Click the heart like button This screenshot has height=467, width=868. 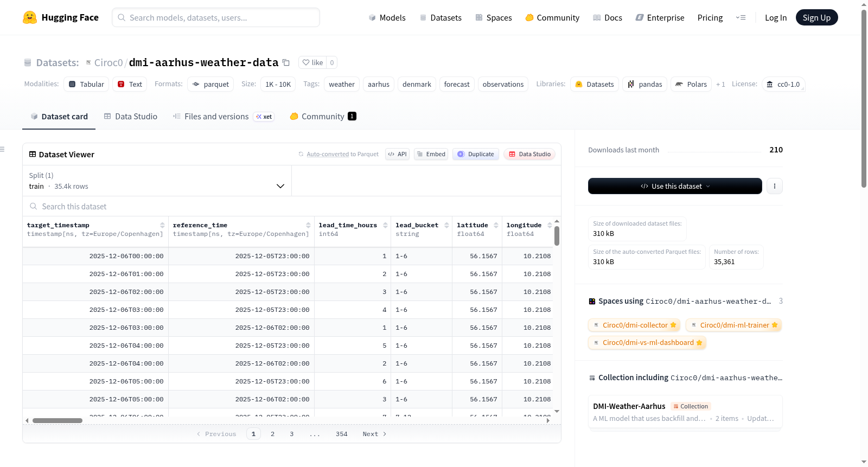(x=312, y=62)
